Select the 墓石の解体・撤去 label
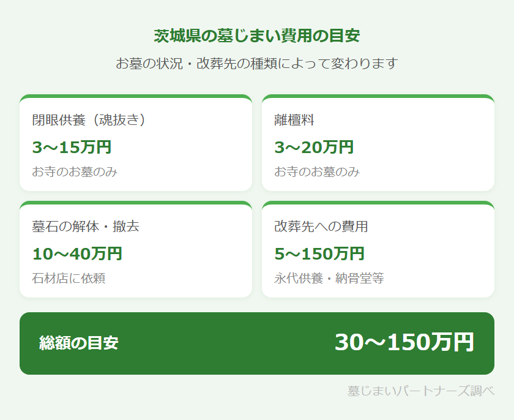This screenshot has height=420, width=514. [x=86, y=227]
